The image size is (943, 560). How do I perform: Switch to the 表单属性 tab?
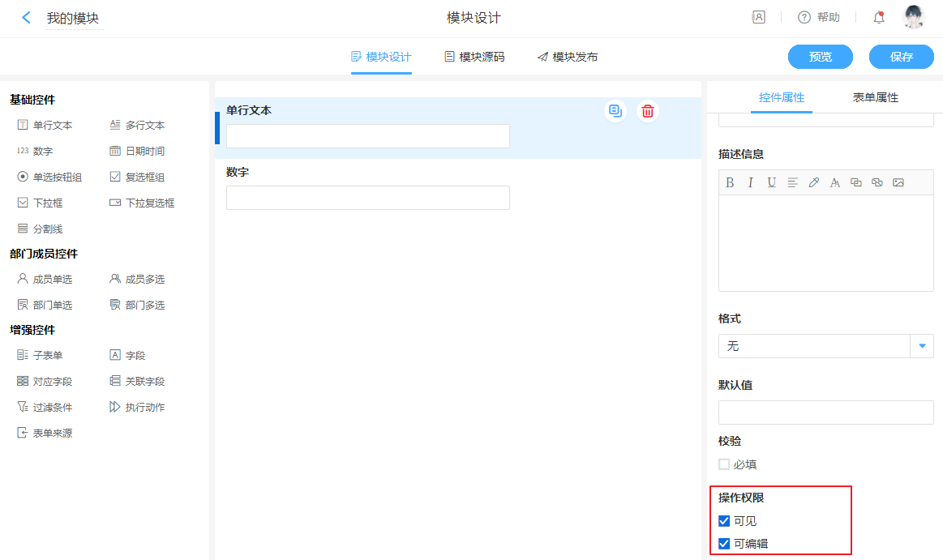point(875,97)
